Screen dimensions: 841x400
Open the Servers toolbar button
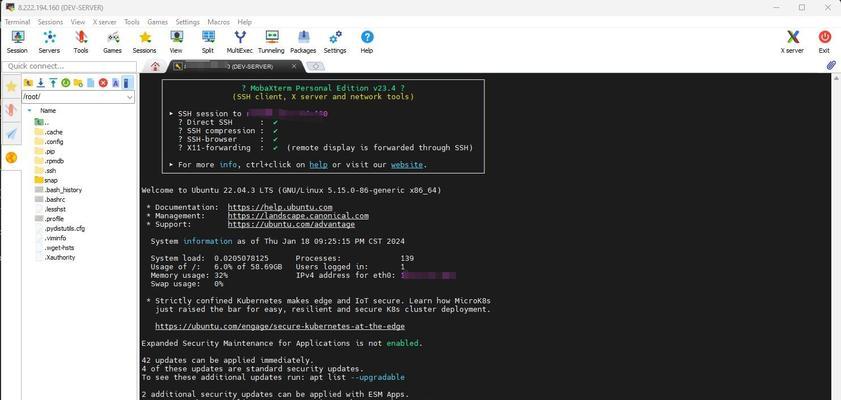point(49,42)
